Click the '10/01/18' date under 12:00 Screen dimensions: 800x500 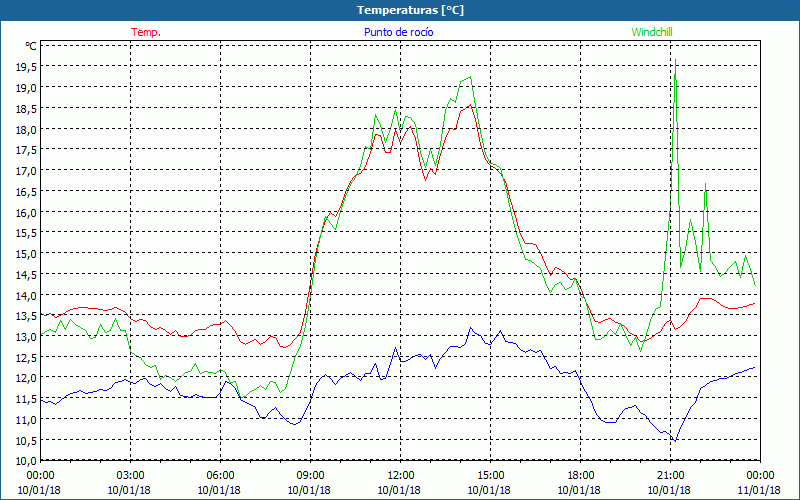point(399,490)
